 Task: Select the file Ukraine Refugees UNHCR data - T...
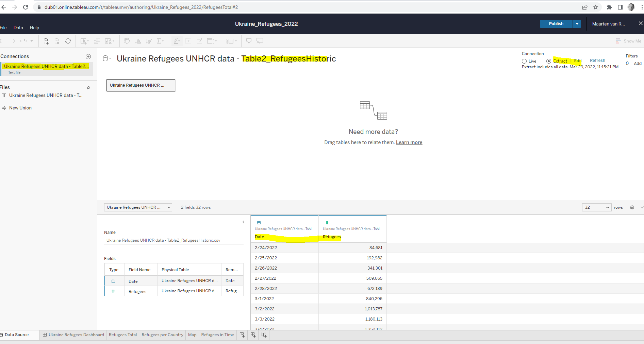(46, 96)
